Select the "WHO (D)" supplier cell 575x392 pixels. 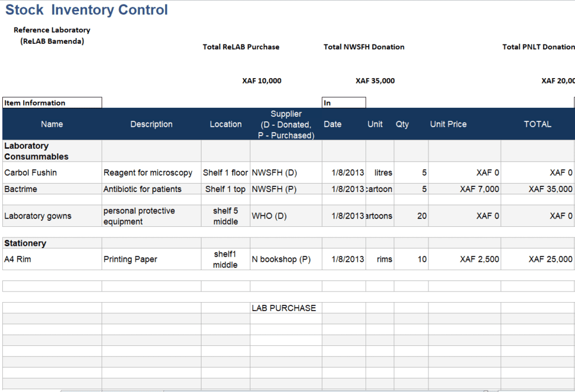pyautogui.click(x=286, y=216)
